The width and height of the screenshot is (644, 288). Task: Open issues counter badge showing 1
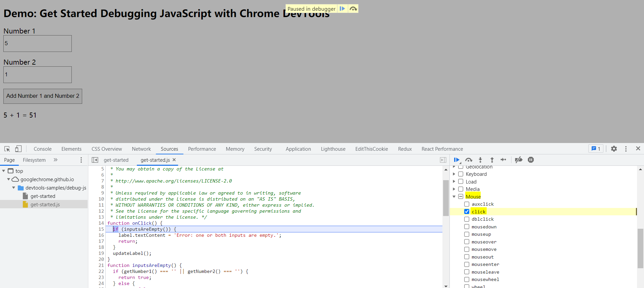coord(596,149)
